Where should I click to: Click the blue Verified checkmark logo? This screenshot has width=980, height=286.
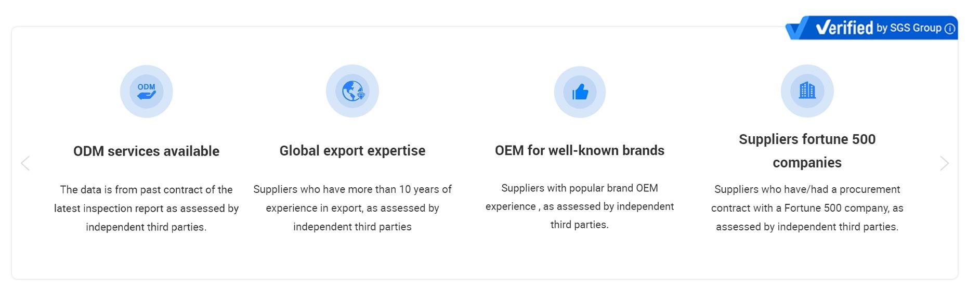797,28
